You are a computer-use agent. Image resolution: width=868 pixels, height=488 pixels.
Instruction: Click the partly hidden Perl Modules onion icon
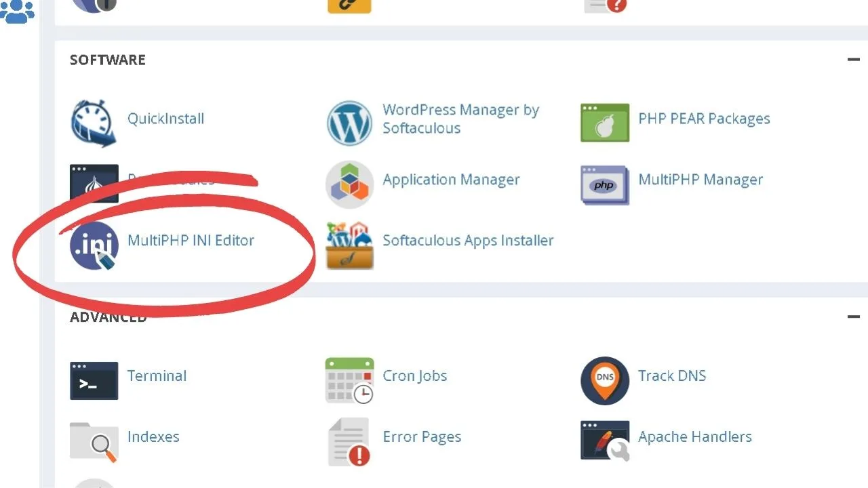94,184
